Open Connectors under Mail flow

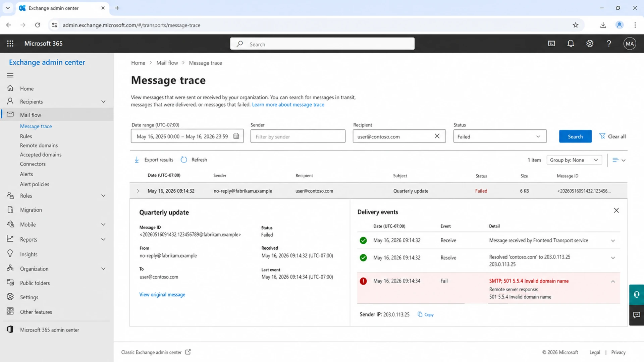(x=33, y=164)
